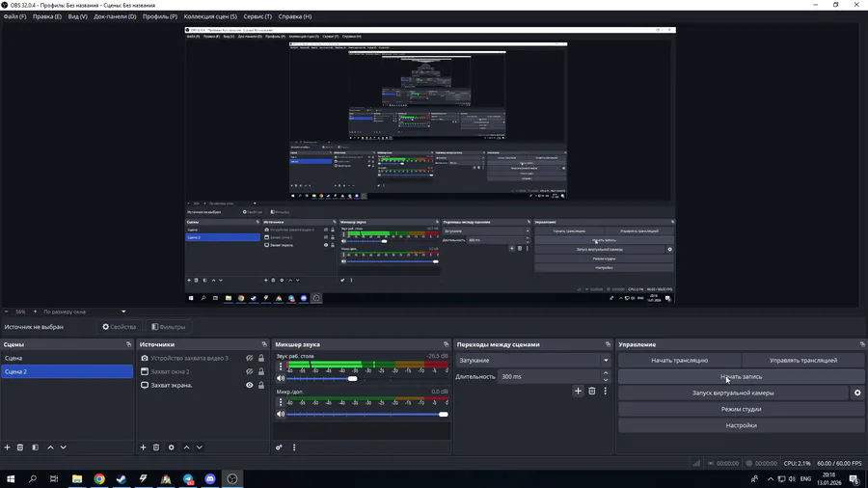Viewport: 868px width, 488px height.
Task: Click the Свойства button
Action: 120,327
